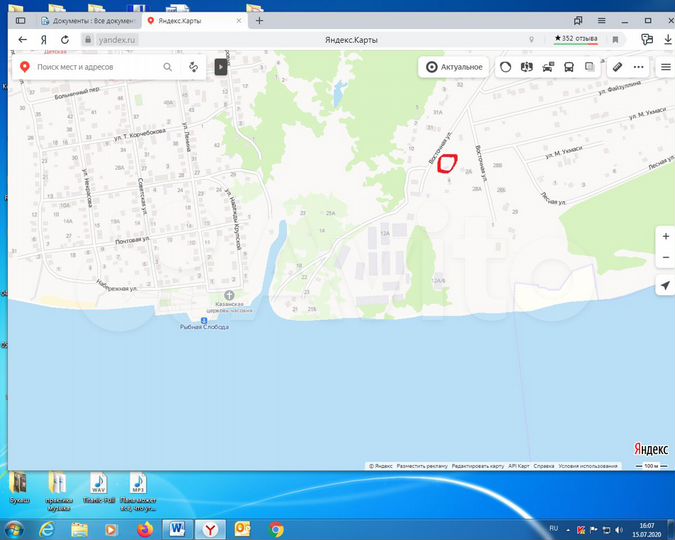Toggle the Актуальное map button
675x540 pixels.
[454, 67]
